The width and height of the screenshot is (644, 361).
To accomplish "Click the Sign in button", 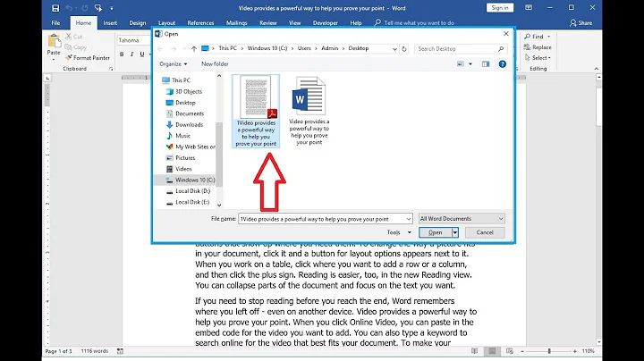I will click(x=500, y=8).
